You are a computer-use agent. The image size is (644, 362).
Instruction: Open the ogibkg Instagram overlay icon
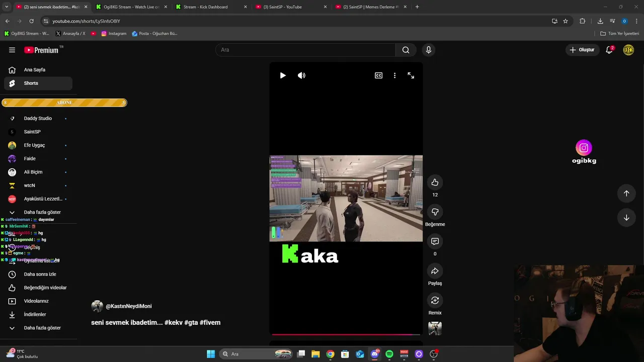tap(584, 148)
